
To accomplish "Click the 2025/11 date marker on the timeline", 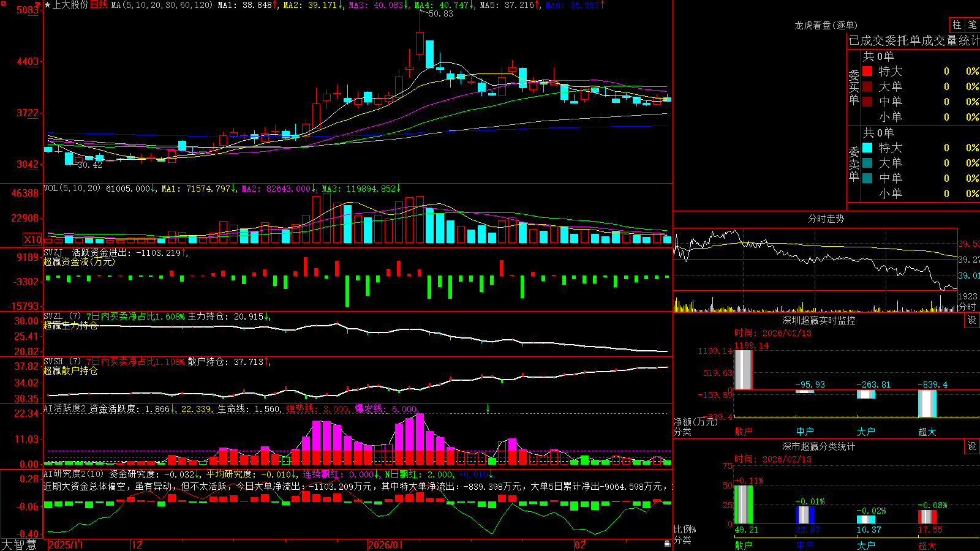I will click(x=66, y=545).
